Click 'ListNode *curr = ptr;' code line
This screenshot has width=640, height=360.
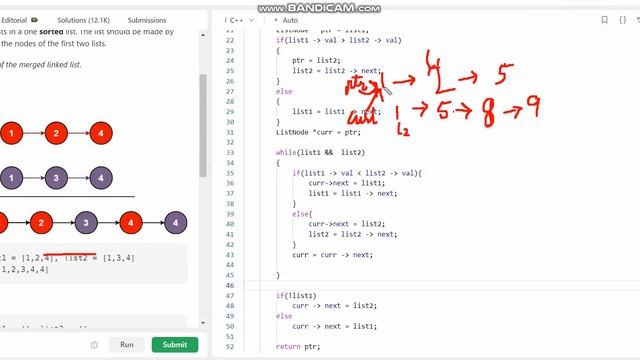point(318,132)
